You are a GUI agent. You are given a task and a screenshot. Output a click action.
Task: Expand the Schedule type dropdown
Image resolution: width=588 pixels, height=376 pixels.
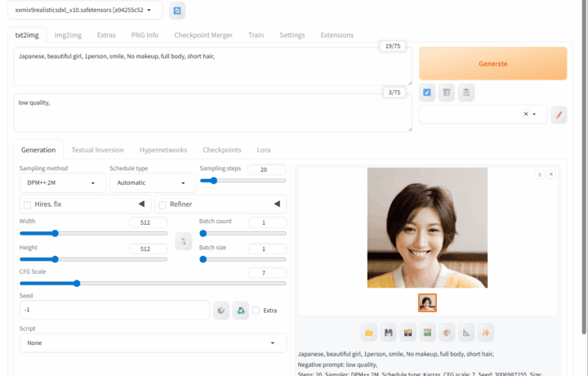pyautogui.click(x=153, y=183)
